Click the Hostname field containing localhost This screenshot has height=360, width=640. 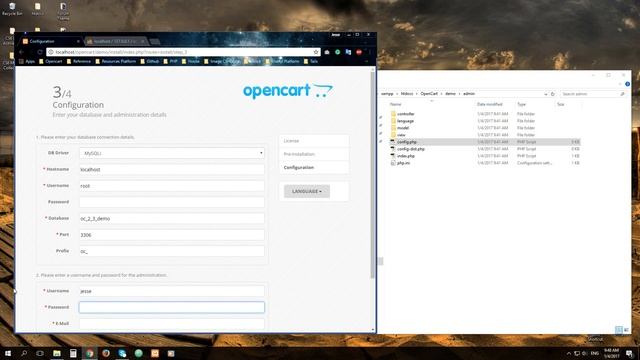(x=172, y=169)
